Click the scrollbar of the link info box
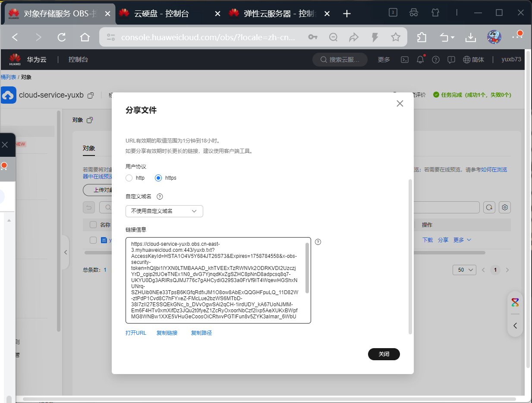 point(307,268)
